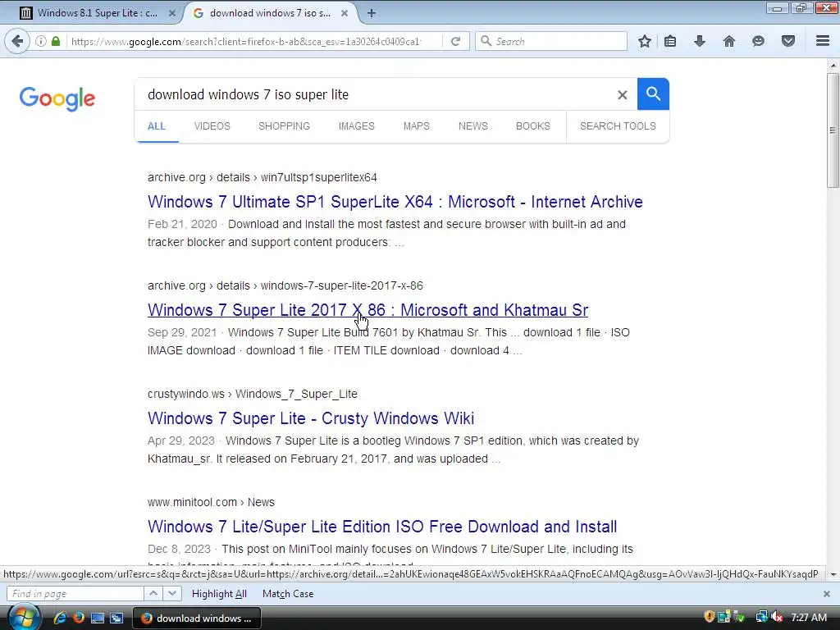Image resolution: width=840 pixels, height=630 pixels.
Task: Click the green padlock security icon
Action: 56,41
